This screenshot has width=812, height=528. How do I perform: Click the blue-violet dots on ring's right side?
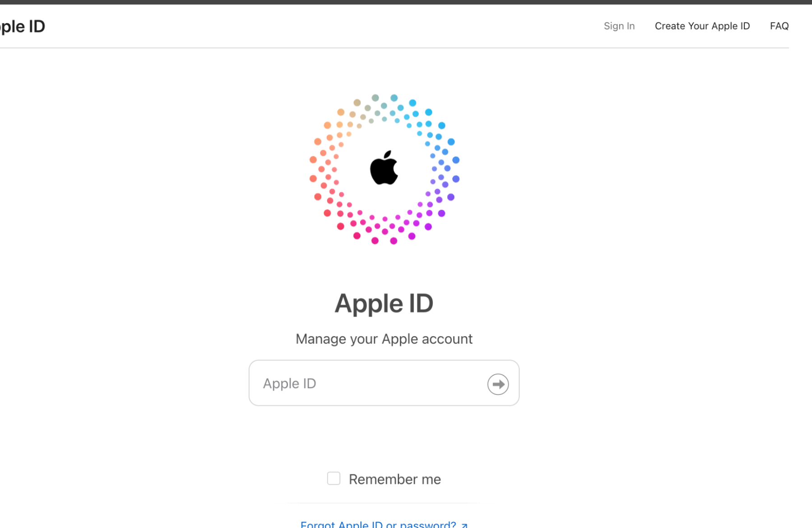[x=445, y=169]
